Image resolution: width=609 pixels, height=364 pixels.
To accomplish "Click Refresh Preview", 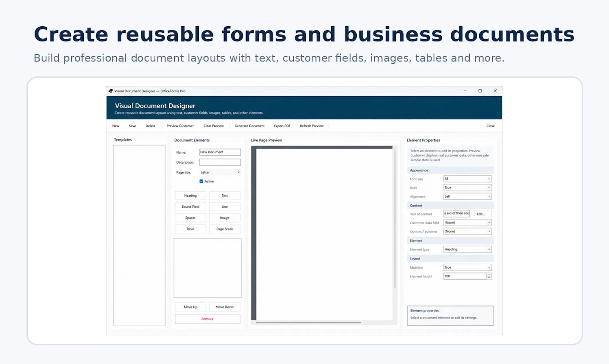I will click(x=312, y=126).
